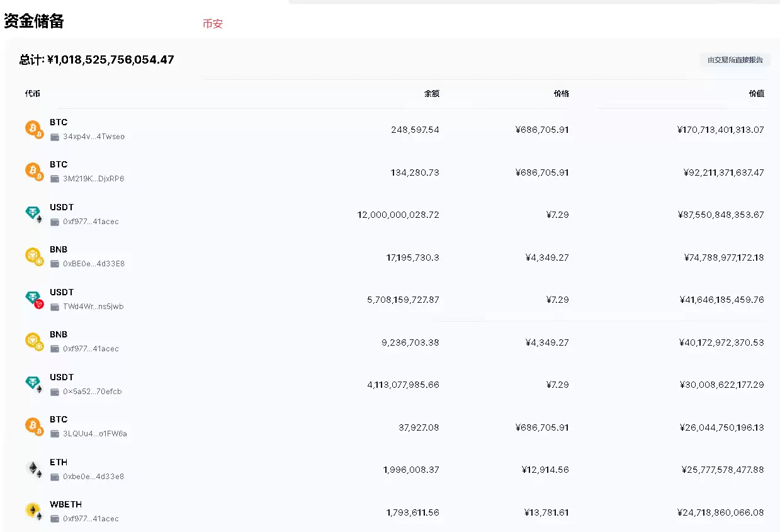Click the wallet icon beside TWd4Wr...ns5jwb
This screenshot has height=532, width=780.
click(x=54, y=307)
